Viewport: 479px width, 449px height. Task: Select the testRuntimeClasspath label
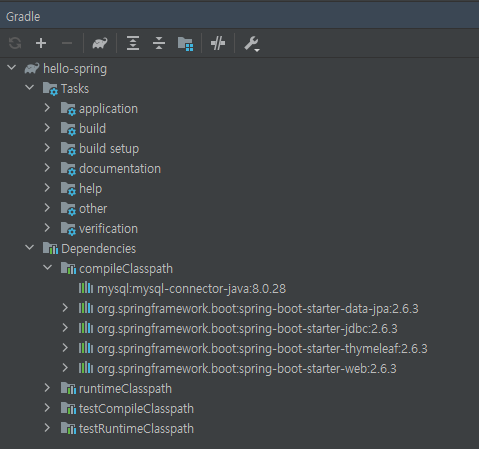136,429
